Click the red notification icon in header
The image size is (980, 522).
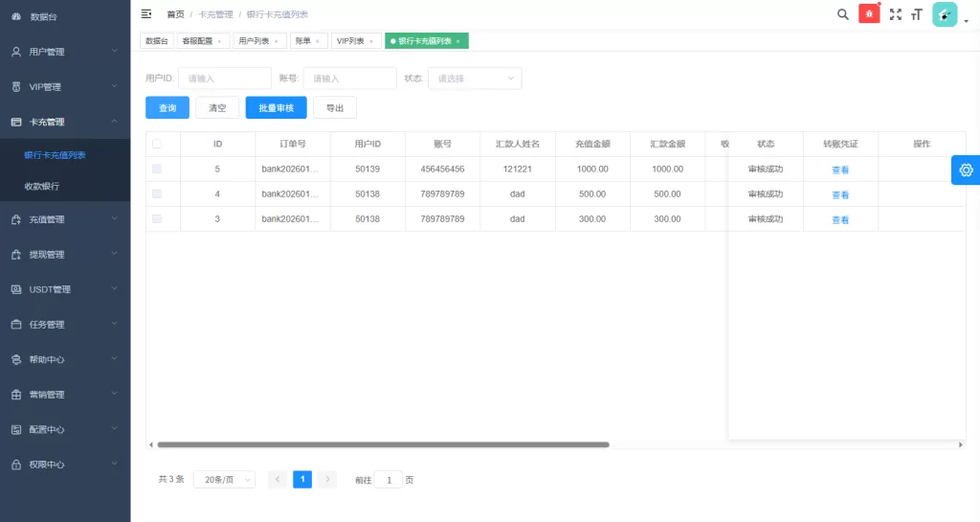tap(869, 14)
